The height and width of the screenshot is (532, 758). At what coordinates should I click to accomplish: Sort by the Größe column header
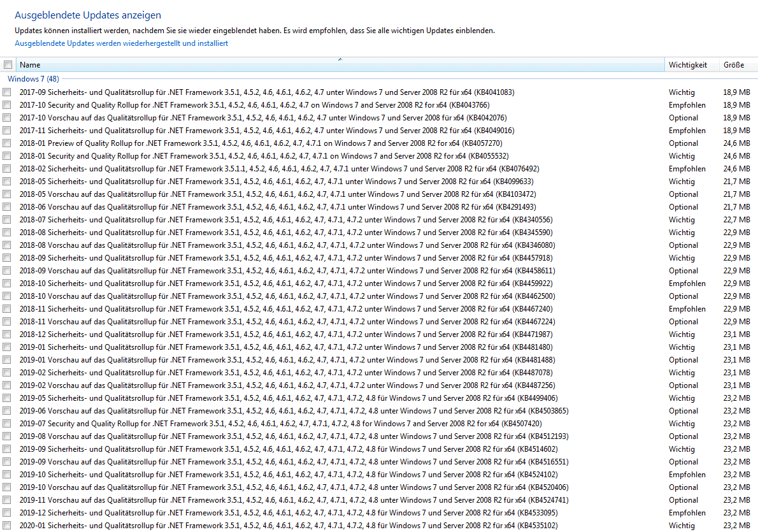(739, 65)
